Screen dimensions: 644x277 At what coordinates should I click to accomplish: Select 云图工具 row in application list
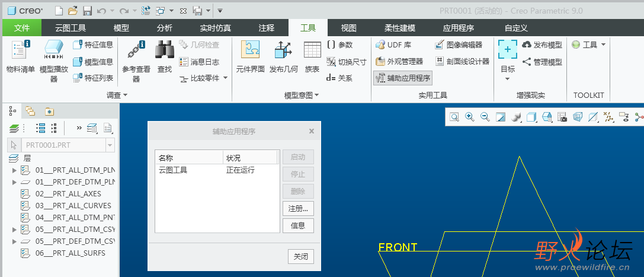coord(217,170)
